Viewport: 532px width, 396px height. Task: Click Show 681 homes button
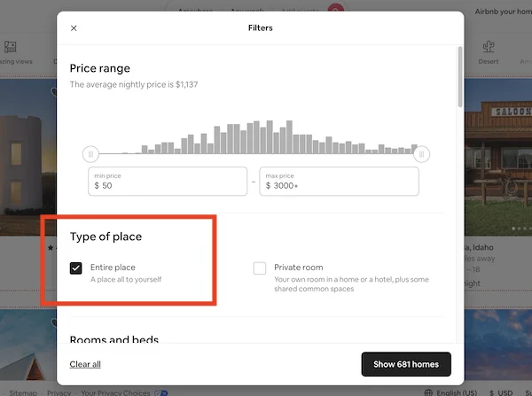(x=406, y=364)
